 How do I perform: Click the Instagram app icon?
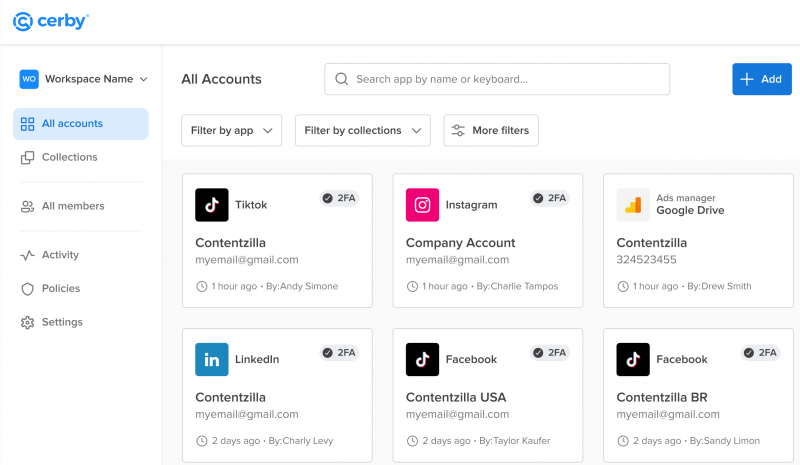coord(422,205)
